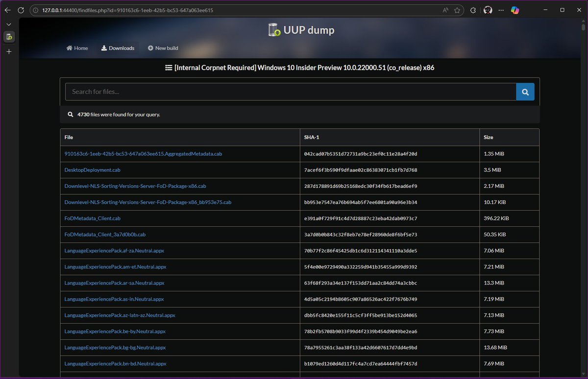The image size is (588, 379).
Task: Select SHA-1 hash 7acef6f3b590f9dfaae02c86383071cb1fb7d768
Action: click(x=361, y=170)
